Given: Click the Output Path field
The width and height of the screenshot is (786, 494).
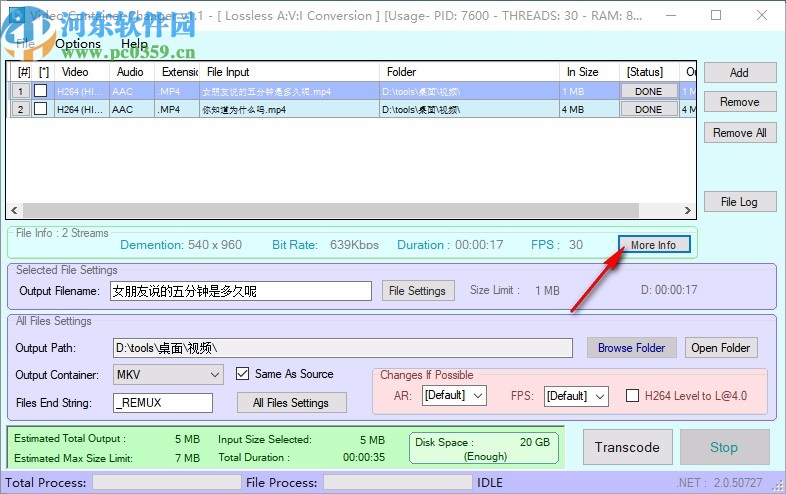Looking at the screenshot, I should coord(343,348).
